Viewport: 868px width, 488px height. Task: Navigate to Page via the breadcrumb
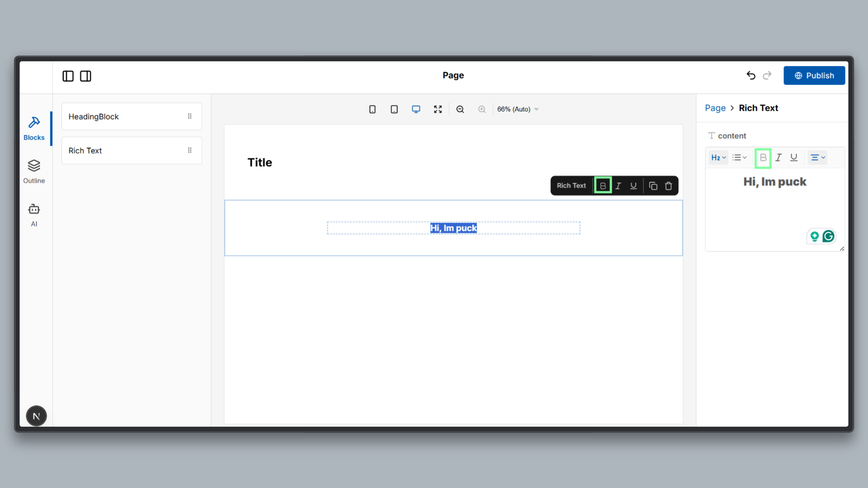click(x=714, y=108)
